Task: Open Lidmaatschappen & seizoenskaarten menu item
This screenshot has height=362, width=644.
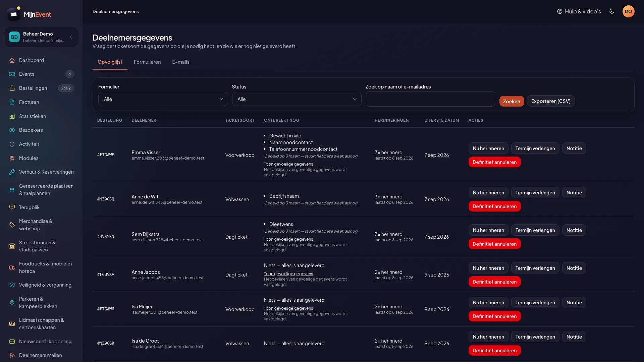Action: point(41,324)
